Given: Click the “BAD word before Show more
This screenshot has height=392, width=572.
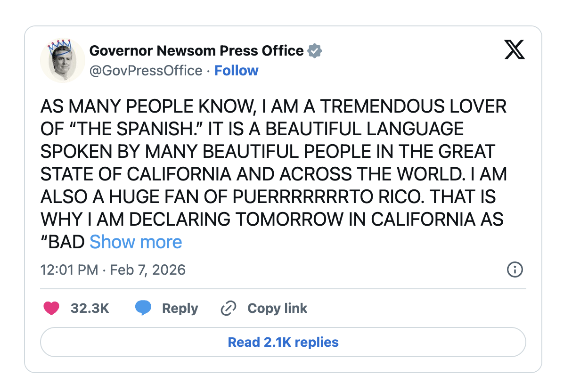Looking at the screenshot, I should point(63,242).
